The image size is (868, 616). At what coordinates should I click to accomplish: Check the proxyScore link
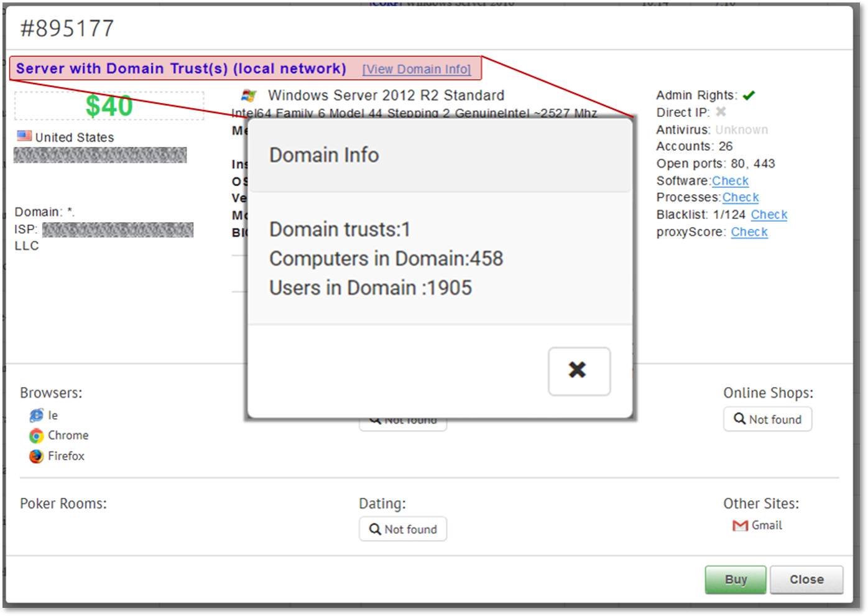point(749,232)
